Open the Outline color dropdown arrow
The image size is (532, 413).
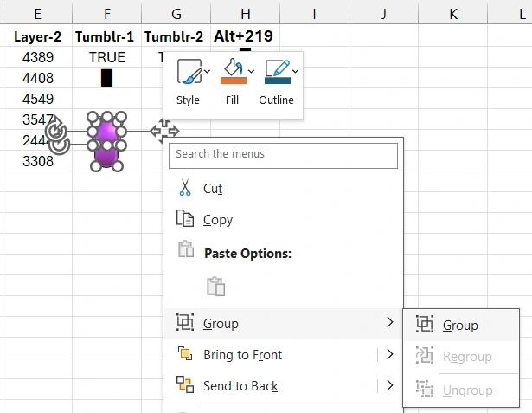tap(296, 71)
